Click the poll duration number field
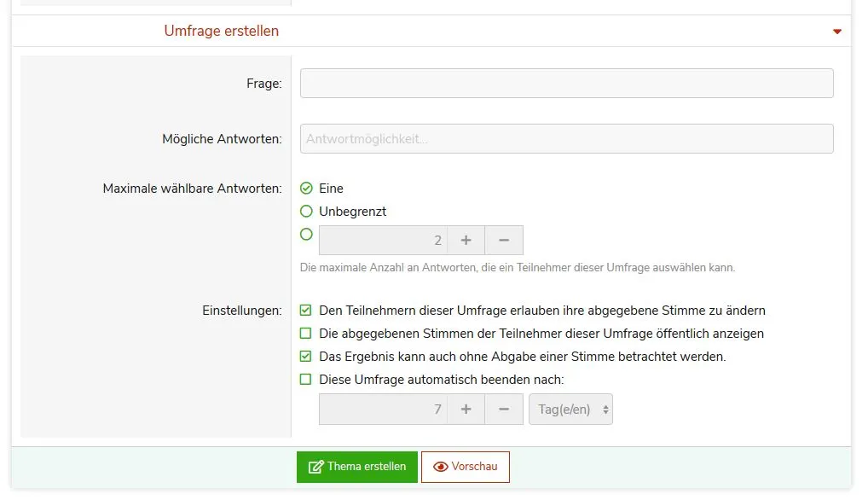Viewport: 868px width, 500px height. pos(382,410)
